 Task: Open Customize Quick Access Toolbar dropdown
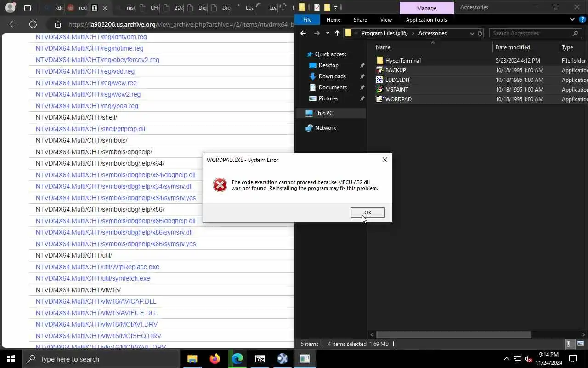pos(335,7)
